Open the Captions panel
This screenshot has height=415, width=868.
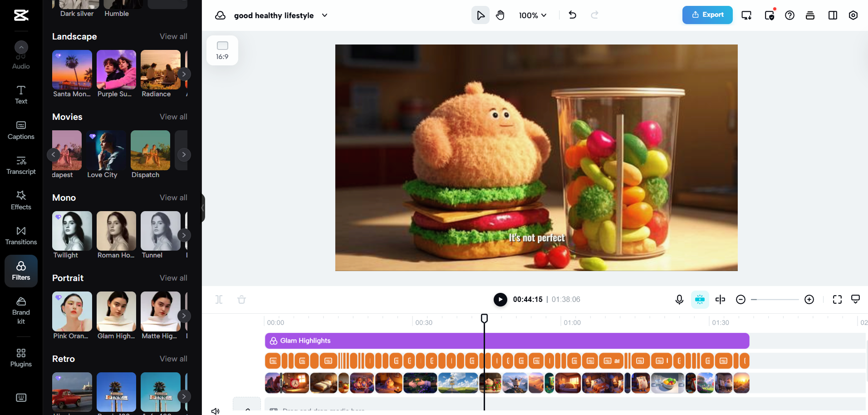coord(21,130)
